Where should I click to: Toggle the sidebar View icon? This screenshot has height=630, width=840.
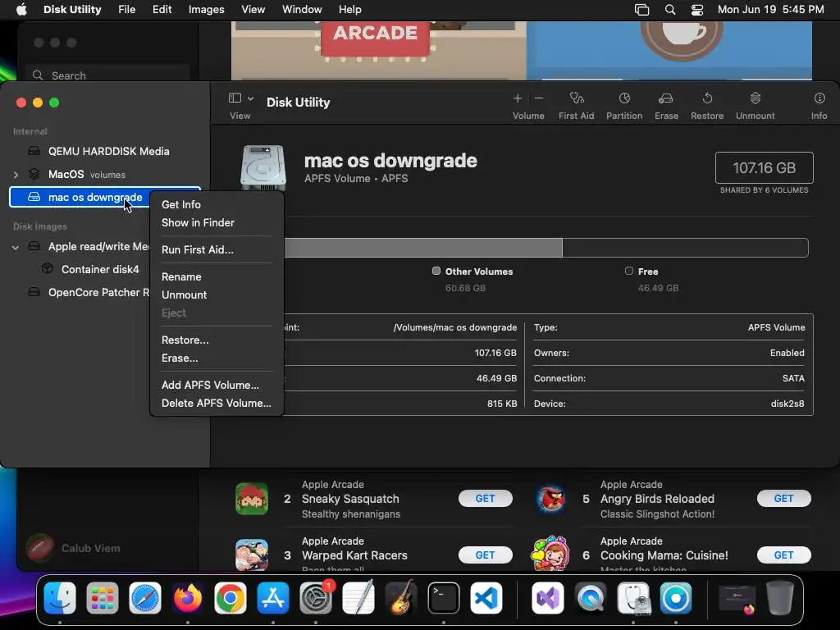[x=235, y=98]
